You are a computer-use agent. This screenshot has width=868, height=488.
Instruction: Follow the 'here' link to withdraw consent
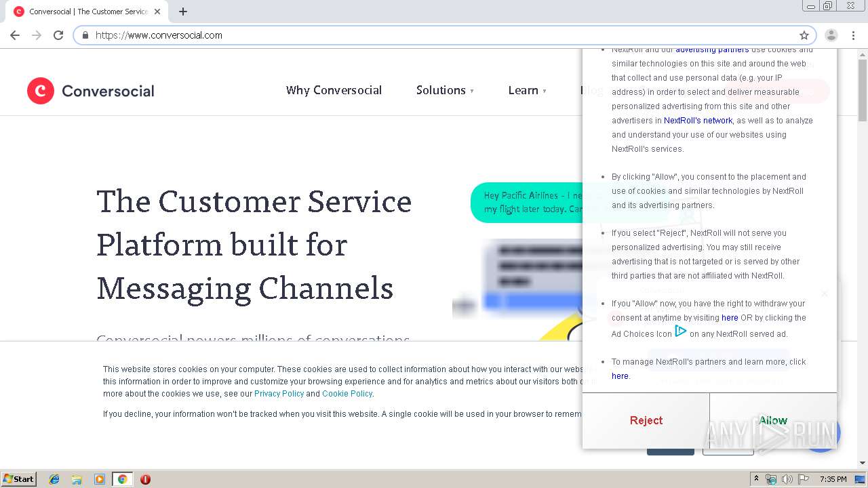(730, 318)
